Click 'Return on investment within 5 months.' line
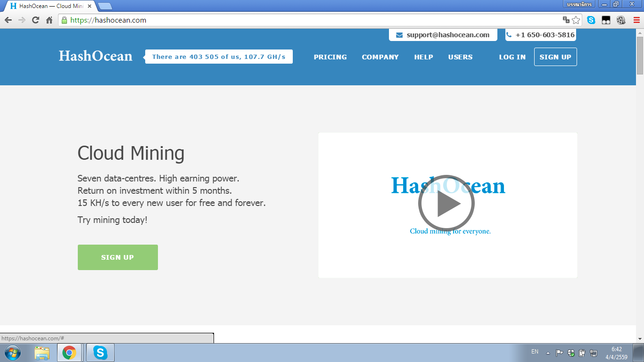 coord(155,191)
